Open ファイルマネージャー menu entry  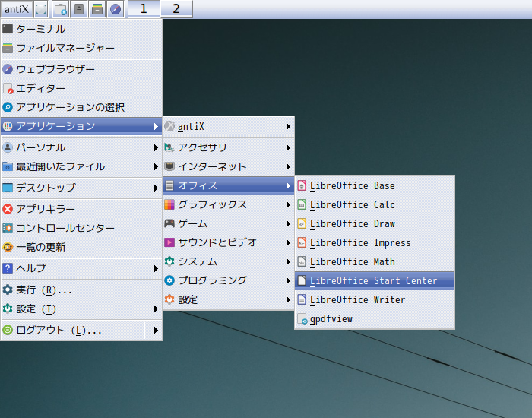click(81, 48)
